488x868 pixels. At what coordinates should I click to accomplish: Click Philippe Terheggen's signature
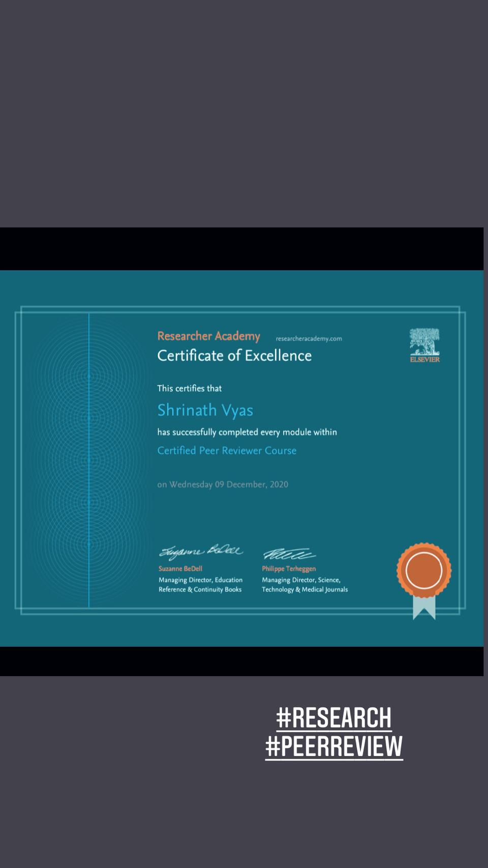click(289, 554)
